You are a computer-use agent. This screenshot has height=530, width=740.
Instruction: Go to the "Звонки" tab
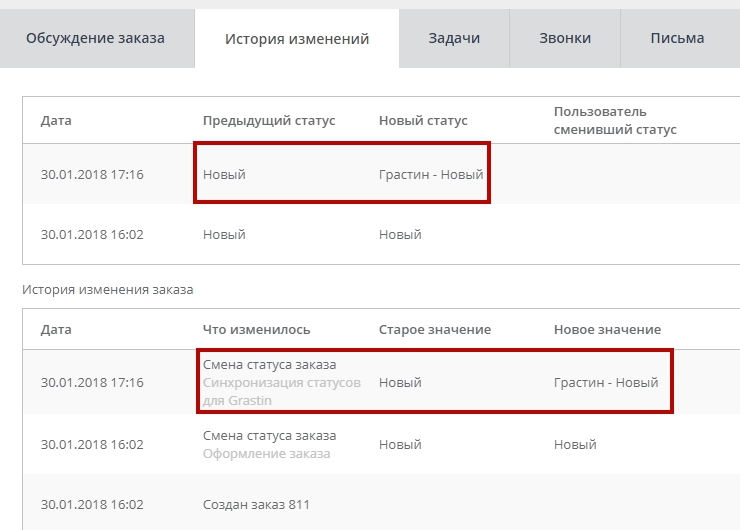point(565,39)
